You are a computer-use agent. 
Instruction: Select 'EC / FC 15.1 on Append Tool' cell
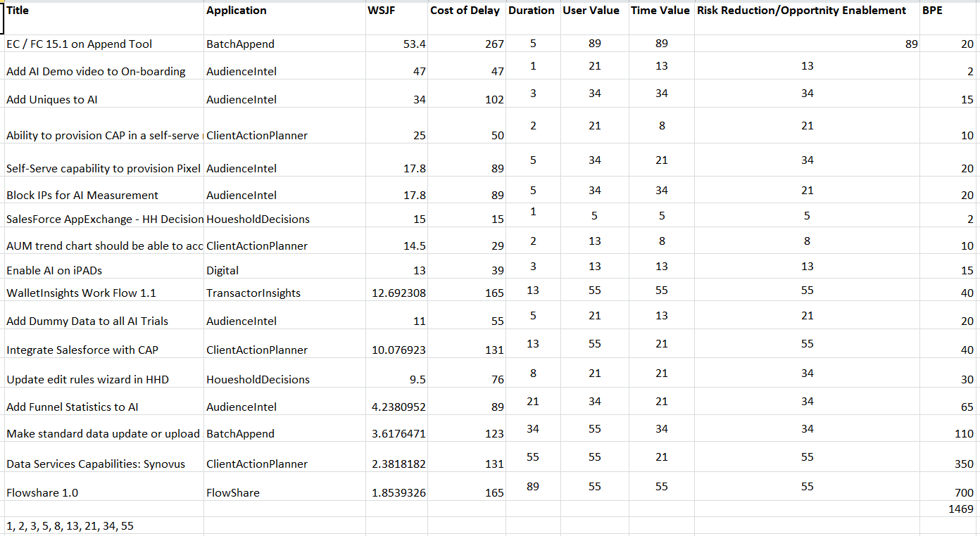coord(104,44)
